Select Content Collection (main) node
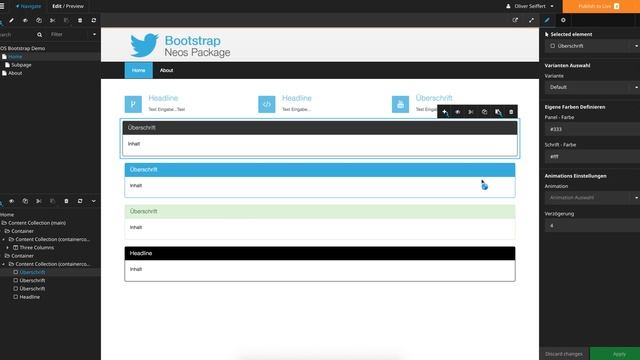This screenshot has height=360, width=640. coord(37,223)
